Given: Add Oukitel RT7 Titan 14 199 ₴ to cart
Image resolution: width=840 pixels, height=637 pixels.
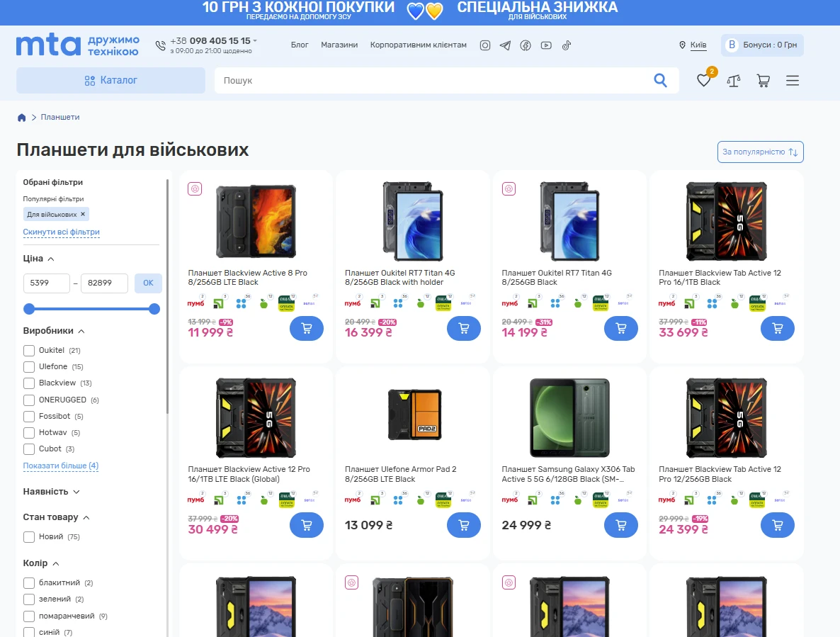Looking at the screenshot, I should (x=620, y=328).
